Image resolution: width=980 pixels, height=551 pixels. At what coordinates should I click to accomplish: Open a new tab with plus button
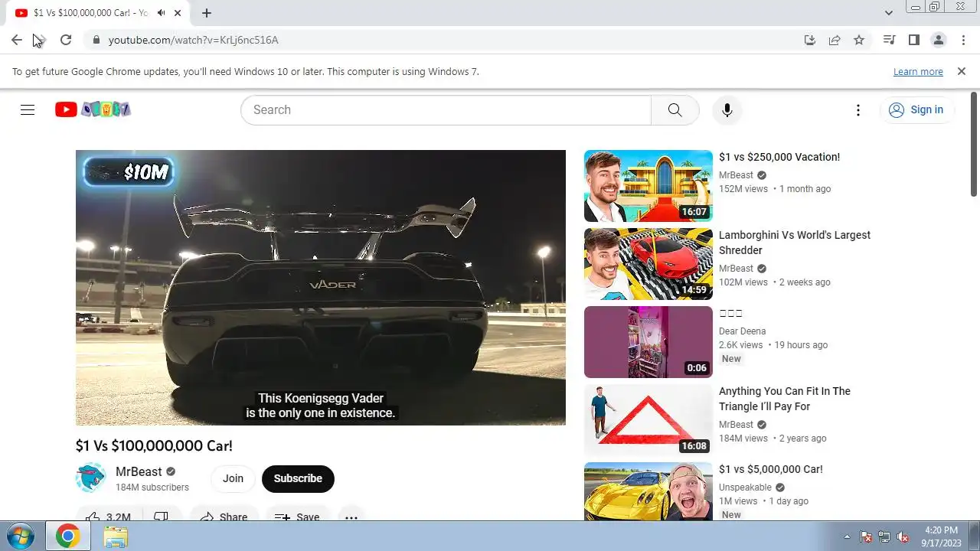pos(207,13)
